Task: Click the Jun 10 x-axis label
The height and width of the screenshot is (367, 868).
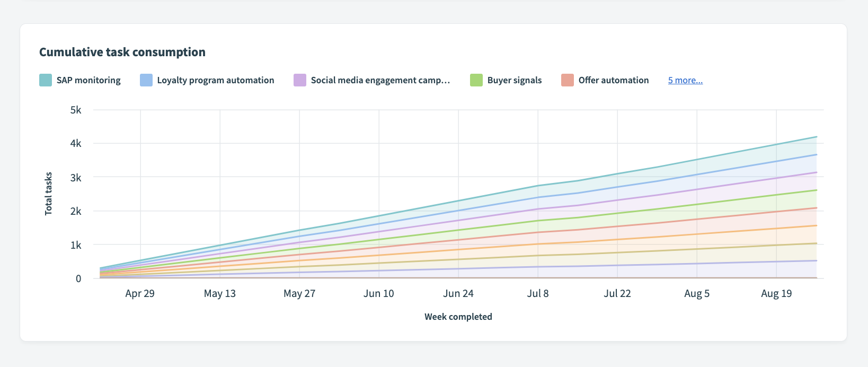Action: click(x=379, y=293)
